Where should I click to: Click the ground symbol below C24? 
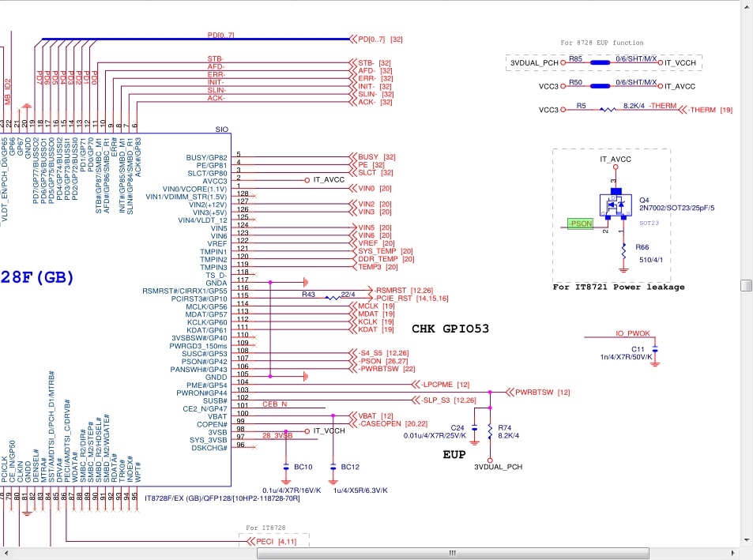click(474, 442)
